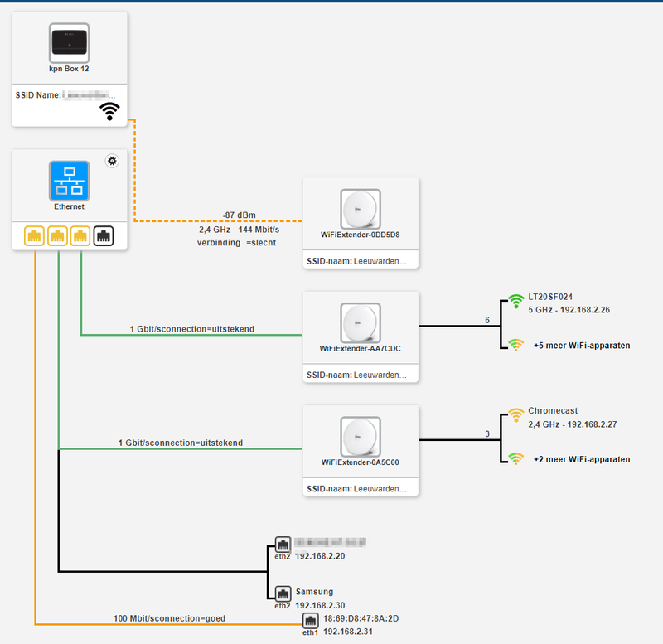Open the Ethernet settings gear
Image resolution: width=663 pixels, height=644 pixels.
coord(112,161)
